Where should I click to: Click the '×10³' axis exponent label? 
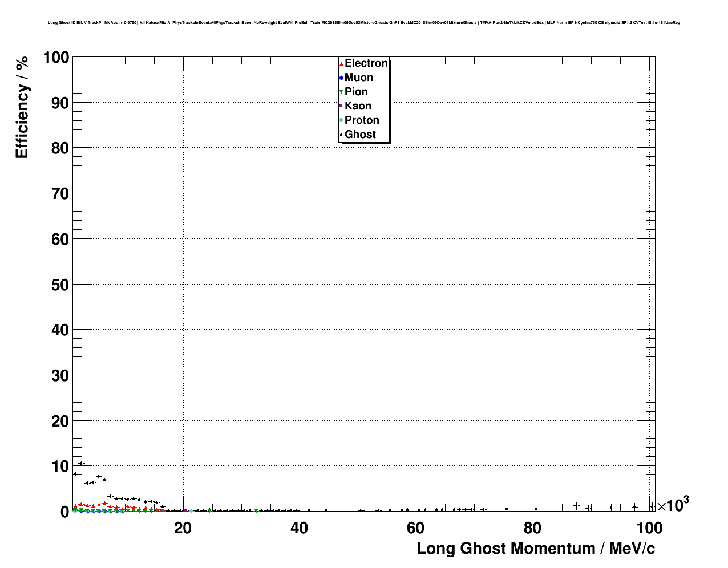click(673, 504)
